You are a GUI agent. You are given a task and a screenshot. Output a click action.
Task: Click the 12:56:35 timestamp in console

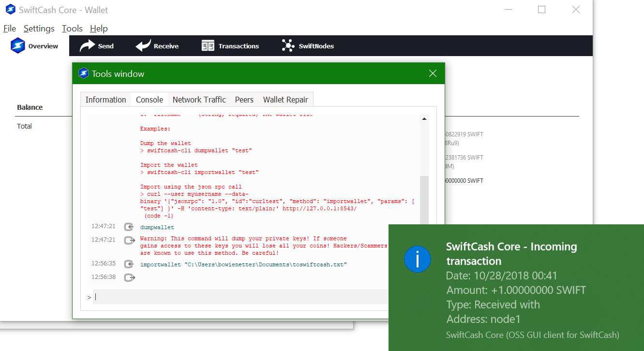104,263
